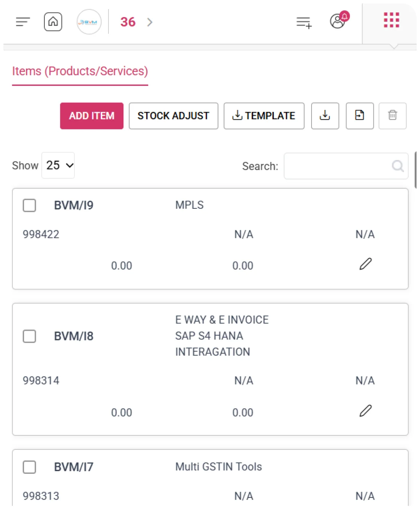Download the TEMPLATE file
420x512 pixels.
coord(264,116)
